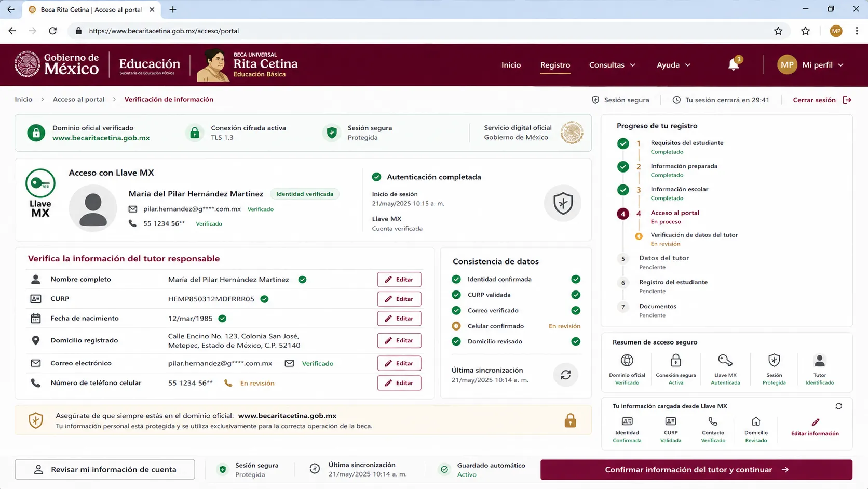
Task: Click the right check for CURP validada
Action: tap(576, 295)
